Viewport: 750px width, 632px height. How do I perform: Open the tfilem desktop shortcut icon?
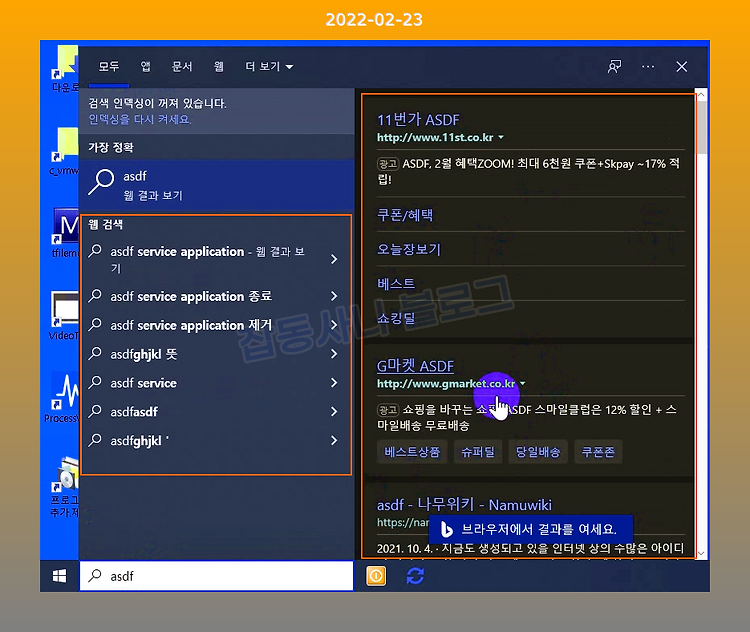point(66,228)
